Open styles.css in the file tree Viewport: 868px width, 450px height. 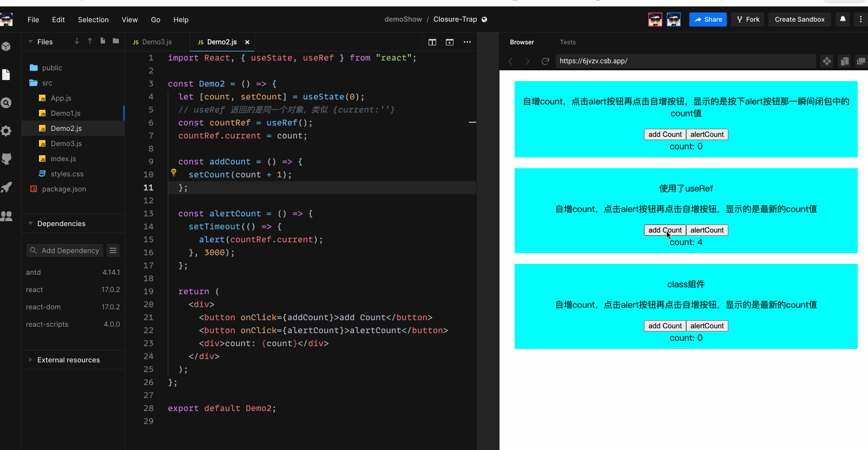tap(73, 174)
